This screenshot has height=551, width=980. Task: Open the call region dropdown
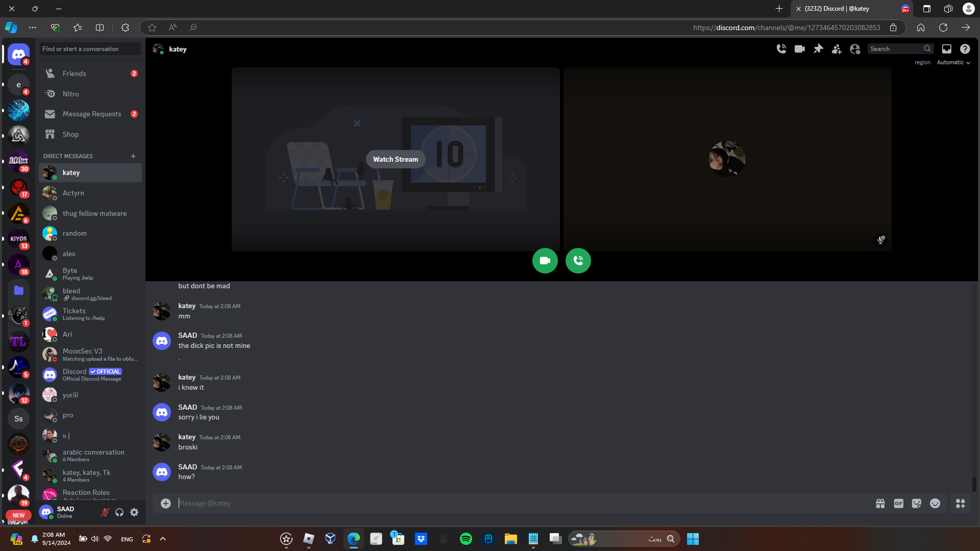pyautogui.click(x=953, y=62)
